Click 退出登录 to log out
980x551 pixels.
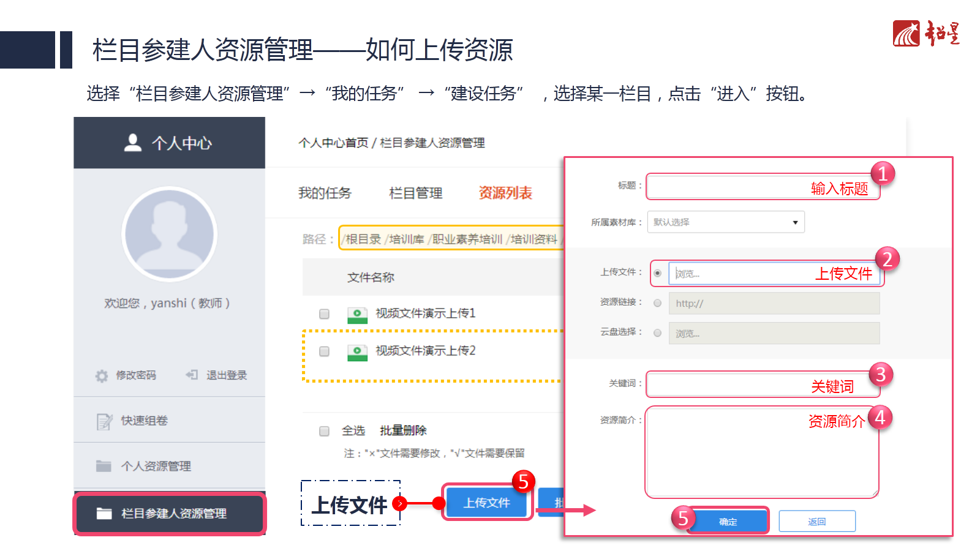(226, 375)
